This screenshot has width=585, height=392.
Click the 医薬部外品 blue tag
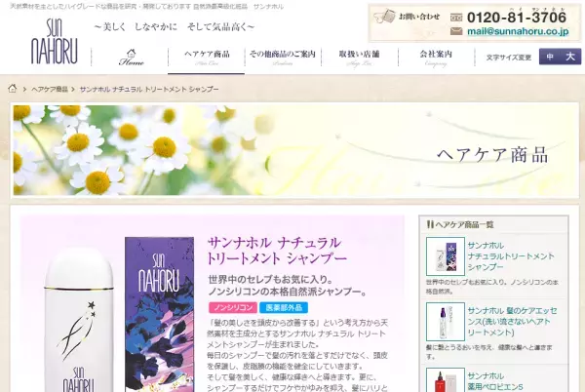tap(284, 308)
